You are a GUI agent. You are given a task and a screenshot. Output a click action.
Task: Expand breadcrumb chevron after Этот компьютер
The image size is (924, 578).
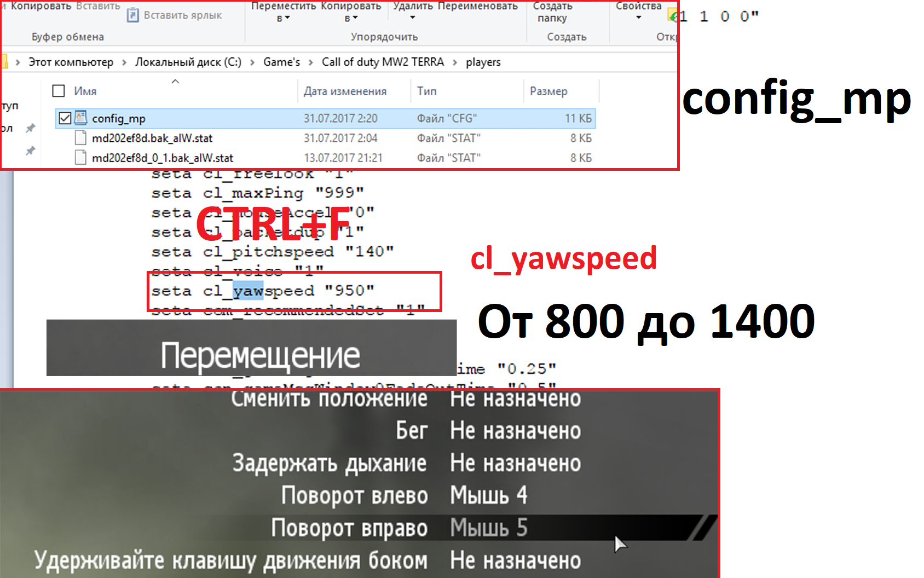click(x=124, y=62)
